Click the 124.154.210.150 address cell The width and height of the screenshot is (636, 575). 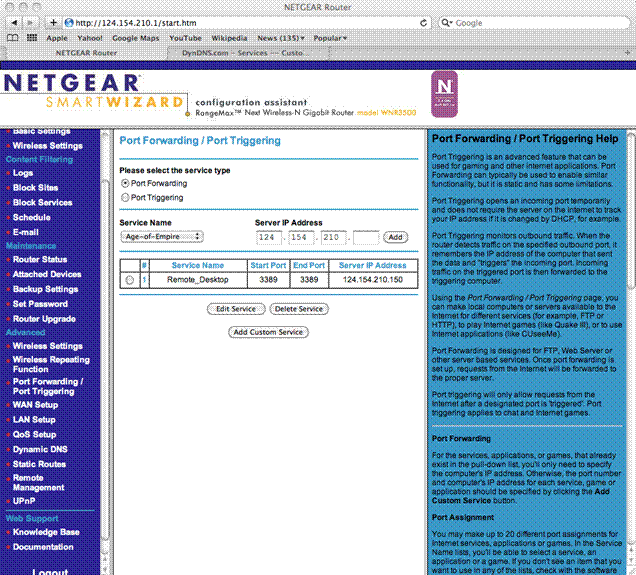pyautogui.click(x=373, y=280)
